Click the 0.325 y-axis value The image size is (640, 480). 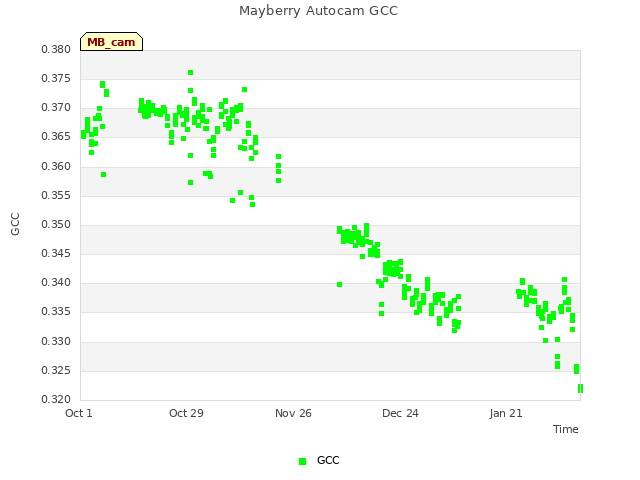56,371
